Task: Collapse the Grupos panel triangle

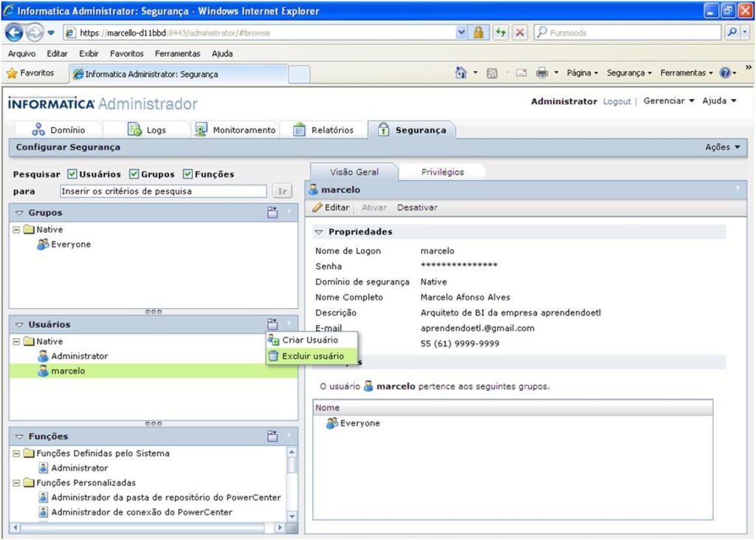Action: click(19, 213)
